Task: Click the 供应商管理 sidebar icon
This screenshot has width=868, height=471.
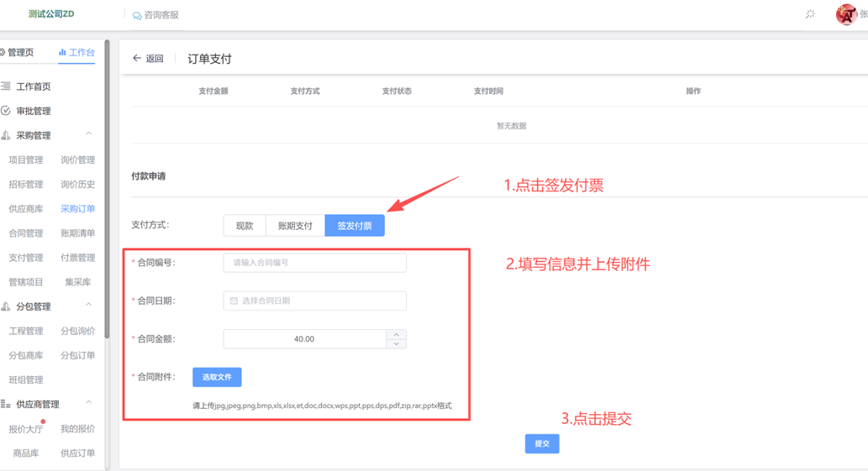Action: 6,405
